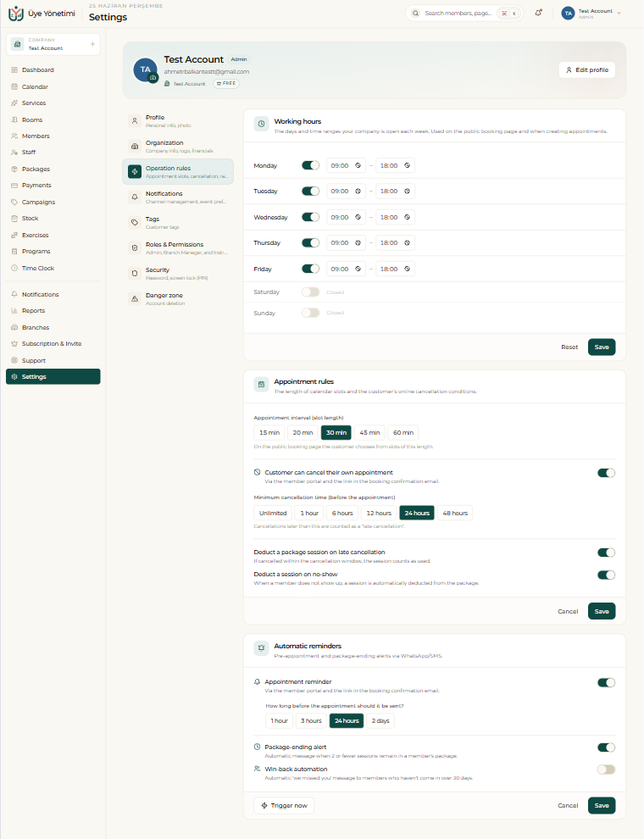The height and width of the screenshot is (839, 644).
Task: Click the clock icon in Monday start time
Action: 358,165
